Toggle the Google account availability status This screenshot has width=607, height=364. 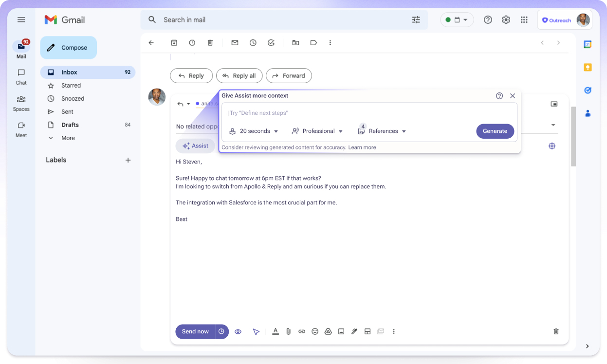click(457, 19)
